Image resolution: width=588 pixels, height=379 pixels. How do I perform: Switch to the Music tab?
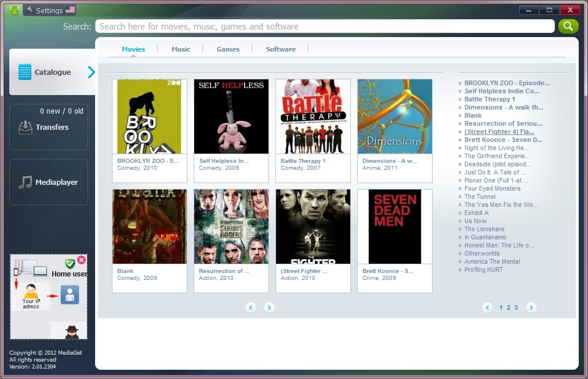(181, 49)
